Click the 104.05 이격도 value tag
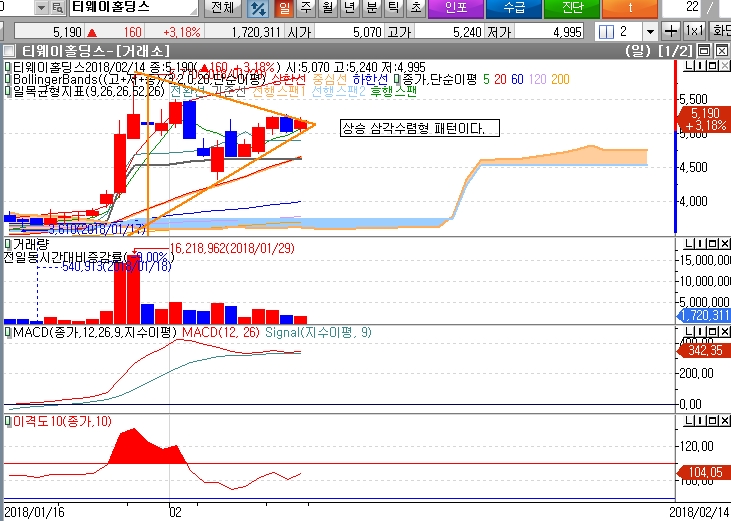 pos(704,472)
